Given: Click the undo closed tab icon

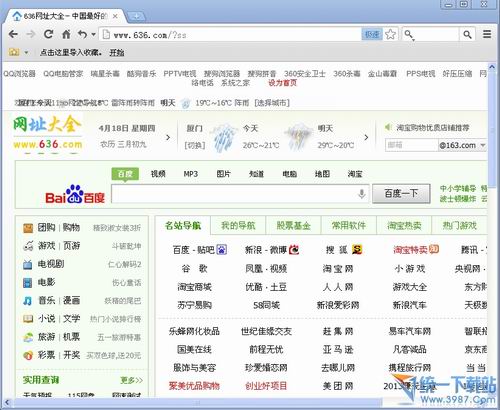Looking at the screenshot, I should 82,34.
